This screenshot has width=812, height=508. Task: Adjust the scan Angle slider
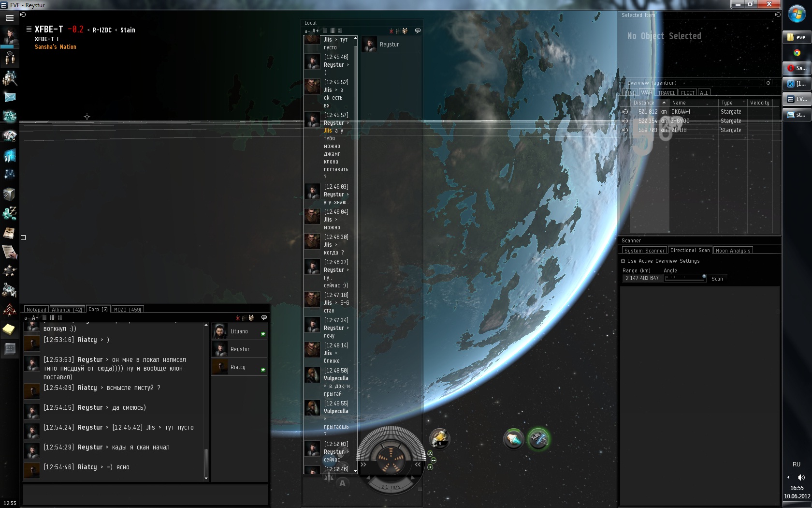[685, 278]
